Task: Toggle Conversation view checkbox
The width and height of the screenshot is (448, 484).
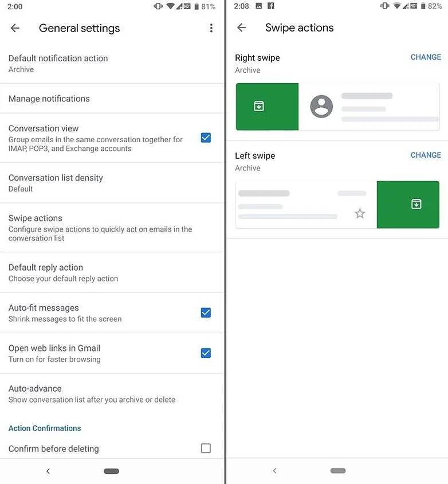Action: point(206,138)
